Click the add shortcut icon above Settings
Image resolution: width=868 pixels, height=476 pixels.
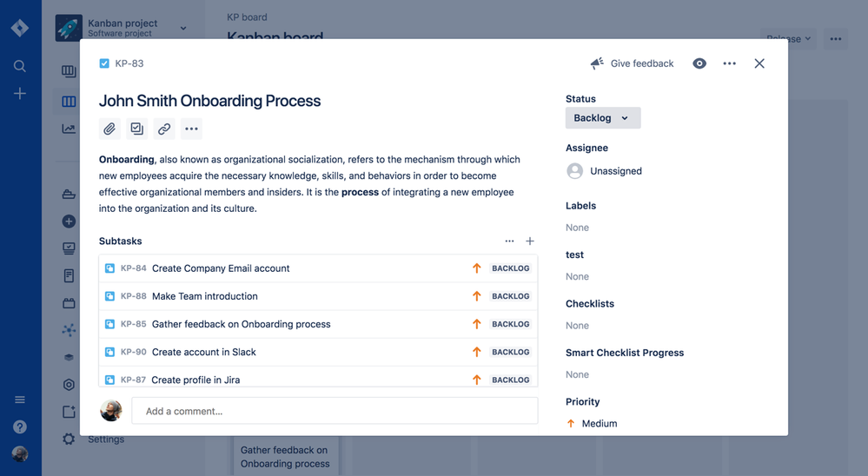pyautogui.click(x=69, y=412)
